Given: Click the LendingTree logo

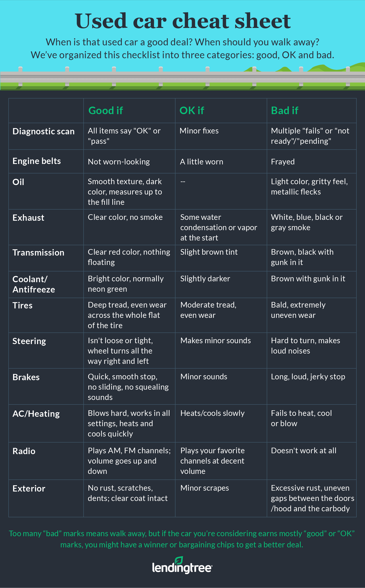Looking at the screenshot, I should click(x=182, y=567).
